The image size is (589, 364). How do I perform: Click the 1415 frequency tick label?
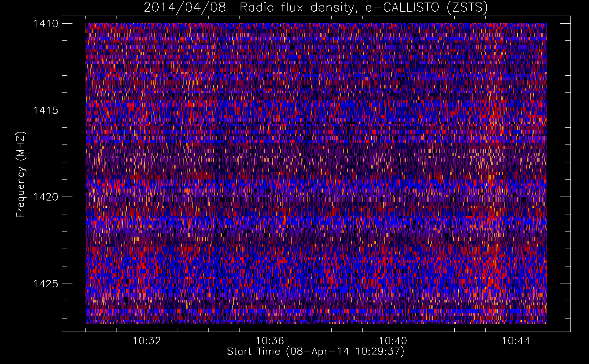pos(46,110)
